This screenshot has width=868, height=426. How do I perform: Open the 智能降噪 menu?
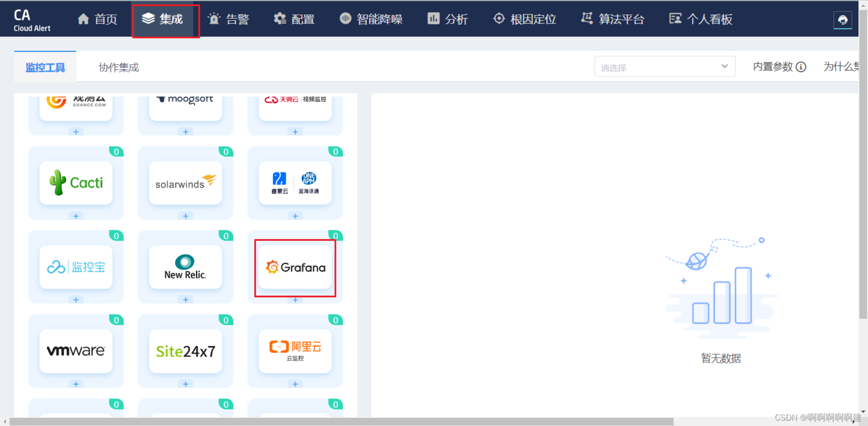pyautogui.click(x=371, y=19)
